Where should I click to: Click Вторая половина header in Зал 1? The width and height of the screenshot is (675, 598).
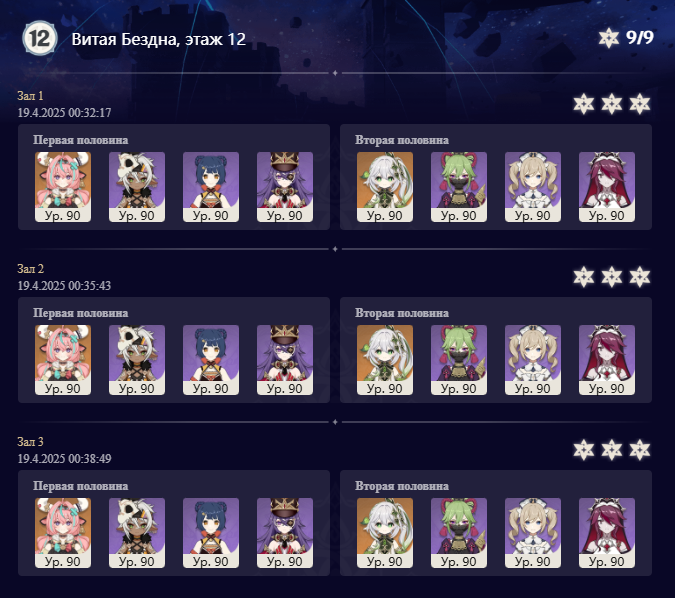[x=402, y=140]
